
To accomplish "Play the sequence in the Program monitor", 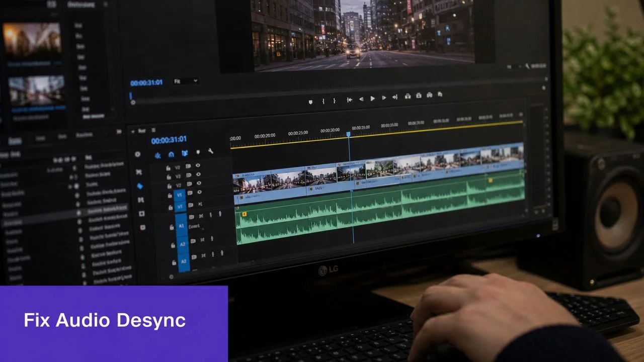I will point(372,99).
